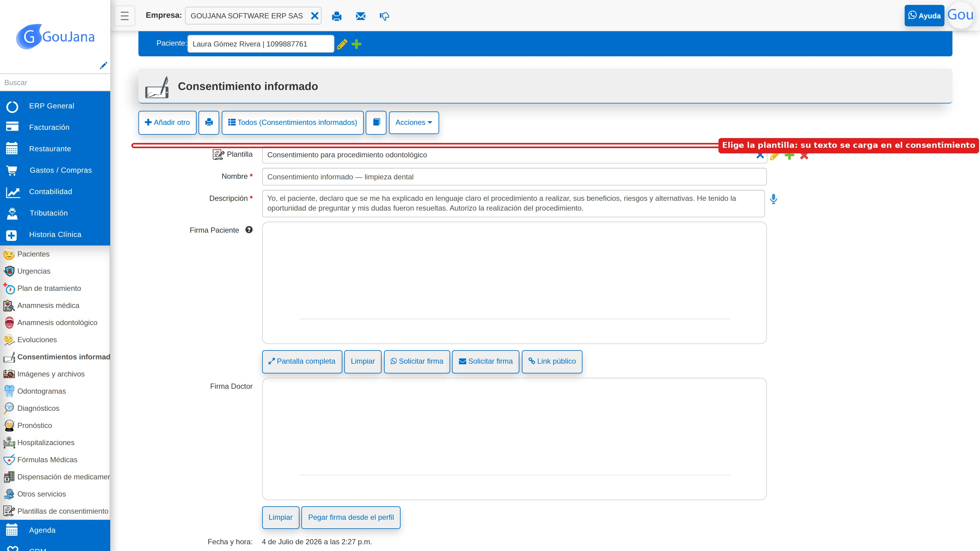Click the Pantalla completa button

coord(302,361)
